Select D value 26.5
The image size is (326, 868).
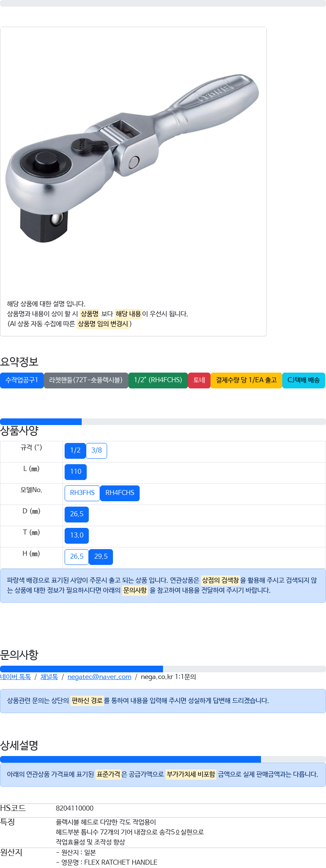coord(77,514)
